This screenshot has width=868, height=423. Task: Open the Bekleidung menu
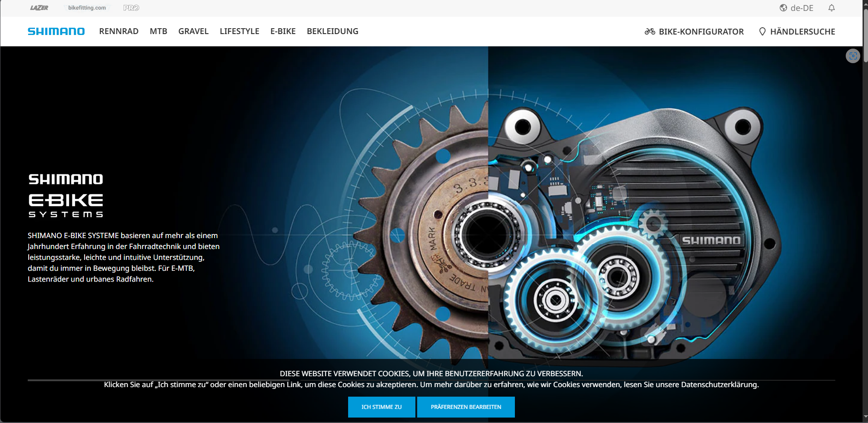pyautogui.click(x=333, y=31)
